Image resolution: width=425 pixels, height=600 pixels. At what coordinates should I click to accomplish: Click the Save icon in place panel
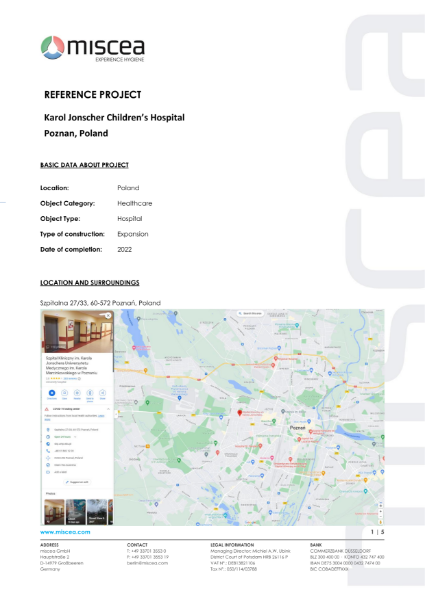pyautogui.click(x=65, y=393)
